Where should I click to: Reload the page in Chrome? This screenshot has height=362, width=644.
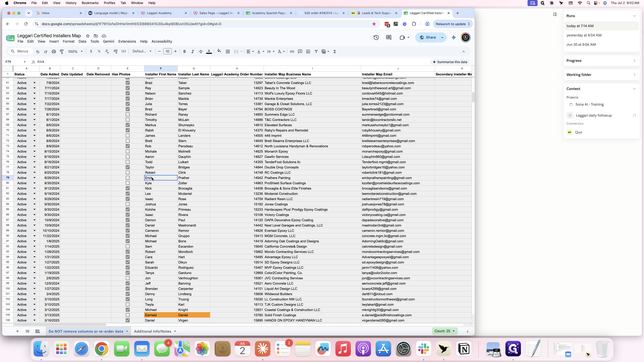26,24
